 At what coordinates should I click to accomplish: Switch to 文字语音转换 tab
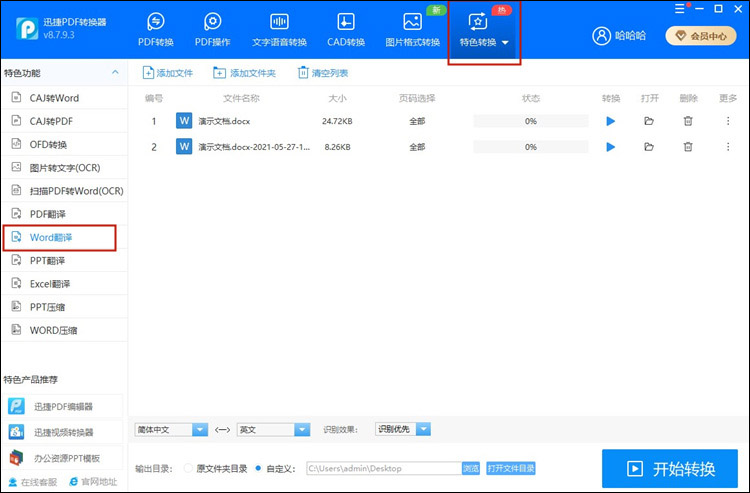pyautogui.click(x=279, y=30)
